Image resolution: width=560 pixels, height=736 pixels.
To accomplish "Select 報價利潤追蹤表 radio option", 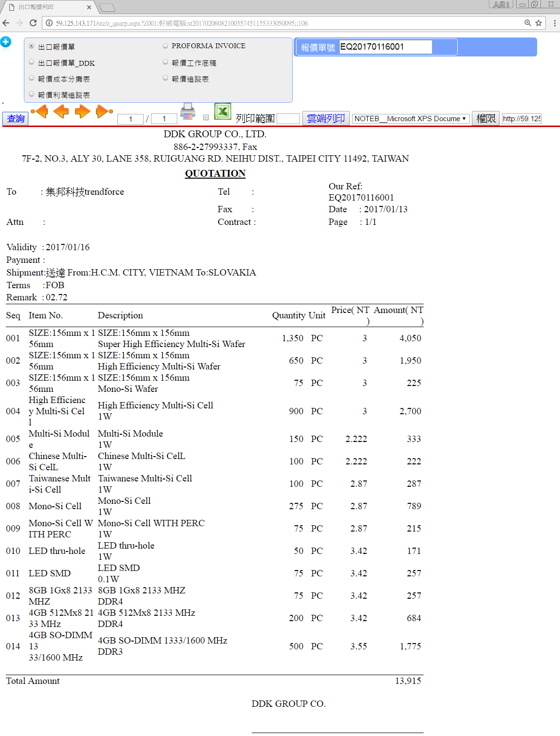I will (32, 94).
